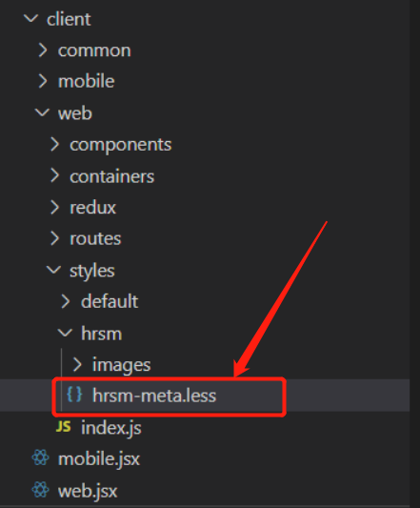The height and width of the screenshot is (508, 420).
Task: Select the web.jsx file
Action: (88, 491)
